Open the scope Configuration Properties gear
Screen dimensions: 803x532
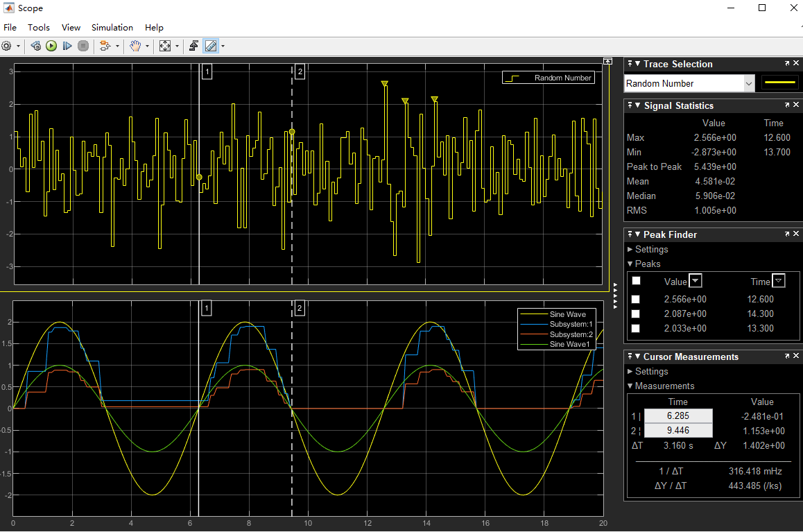[x=7, y=46]
